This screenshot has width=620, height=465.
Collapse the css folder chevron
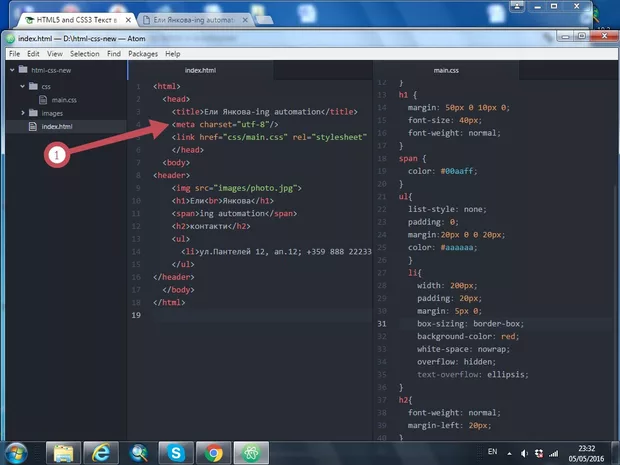click(24, 87)
